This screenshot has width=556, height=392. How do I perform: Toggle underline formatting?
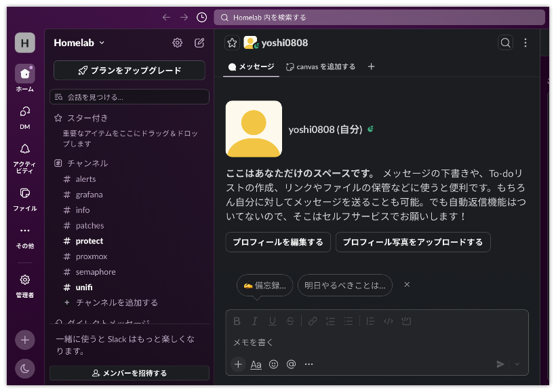pos(273,321)
